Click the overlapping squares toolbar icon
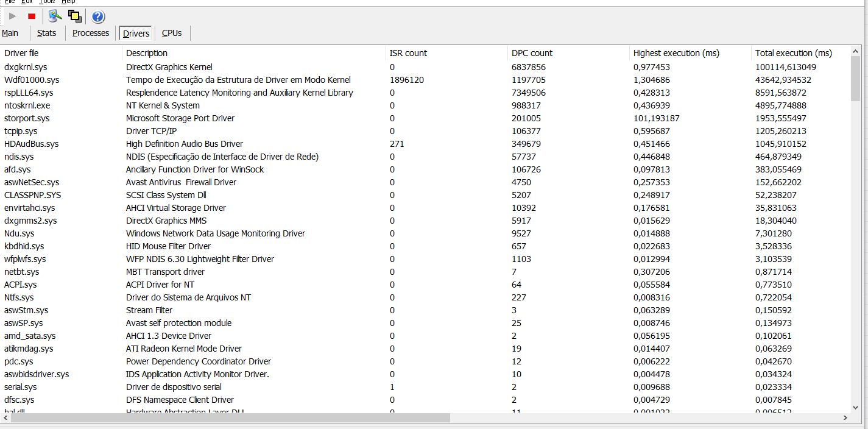The image size is (868, 429). [x=75, y=16]
